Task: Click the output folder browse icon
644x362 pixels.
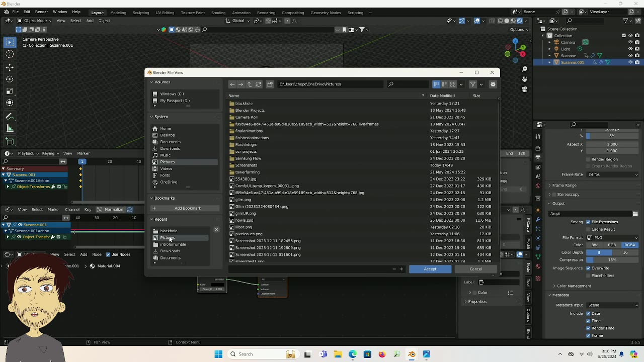Action: pos(635,214)
